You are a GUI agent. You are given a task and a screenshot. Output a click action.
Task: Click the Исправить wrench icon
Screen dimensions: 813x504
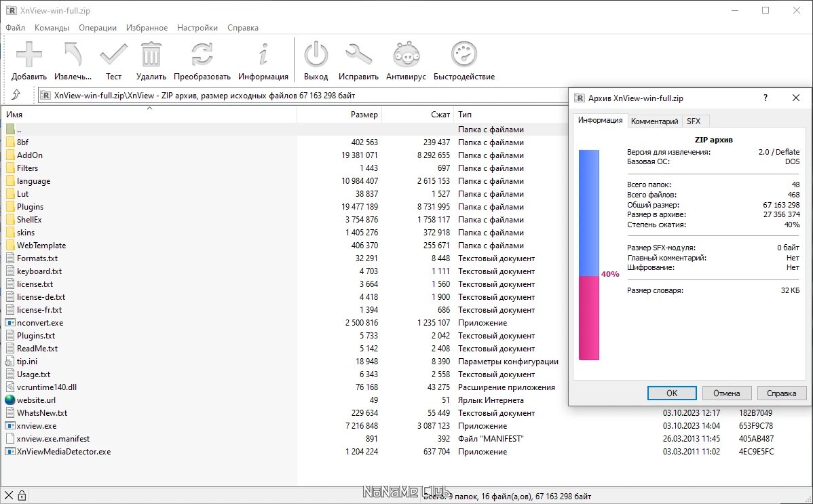click(358, 54)
